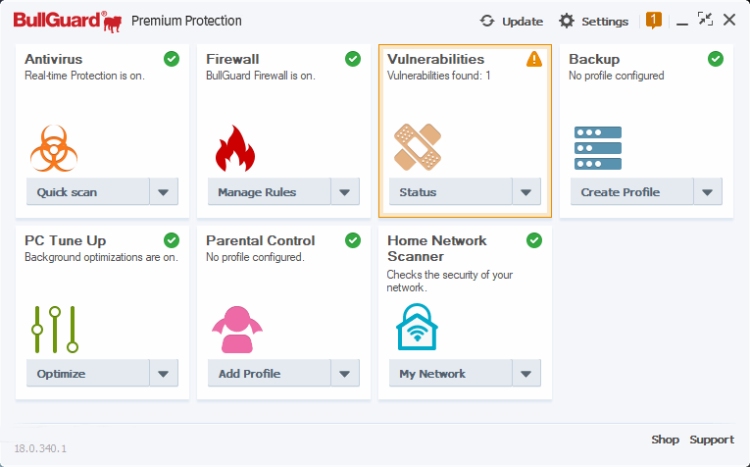Open the Shop link

pyautogui.click(x=665, y=440)
